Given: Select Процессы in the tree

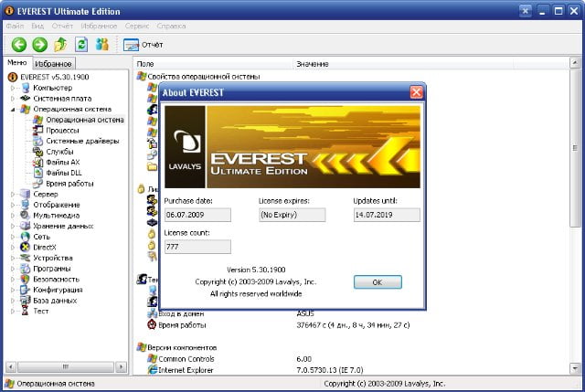Looking at the screenshot, I should tap(62, 131).
